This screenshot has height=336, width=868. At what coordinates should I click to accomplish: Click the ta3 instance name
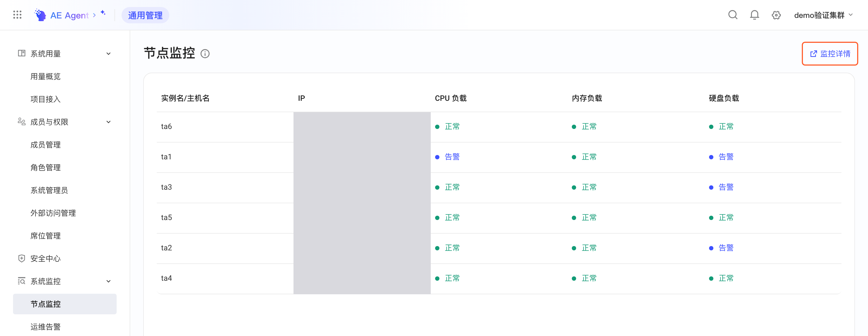[167, 187]
